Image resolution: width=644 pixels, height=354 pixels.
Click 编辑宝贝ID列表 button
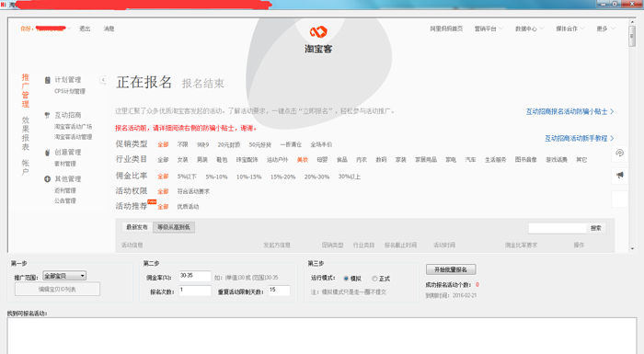coord(57,289)
